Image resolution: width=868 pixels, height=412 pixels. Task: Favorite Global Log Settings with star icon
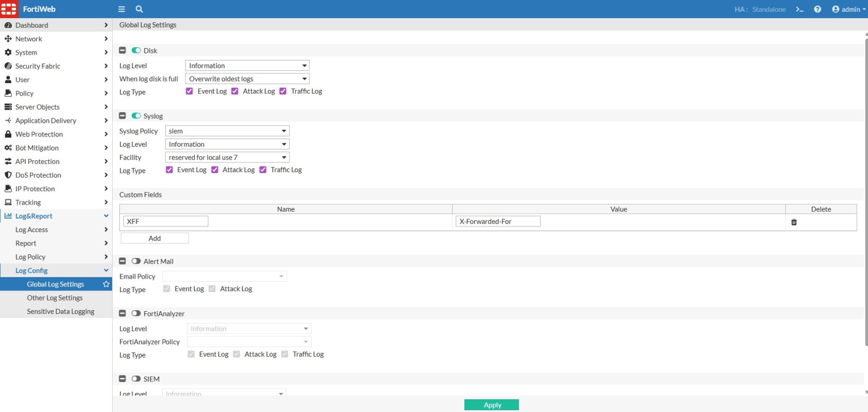tap(106, 284)
